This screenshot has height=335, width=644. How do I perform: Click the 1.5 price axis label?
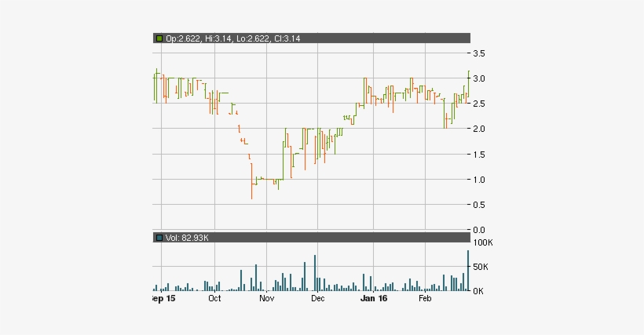coord(479,155)
